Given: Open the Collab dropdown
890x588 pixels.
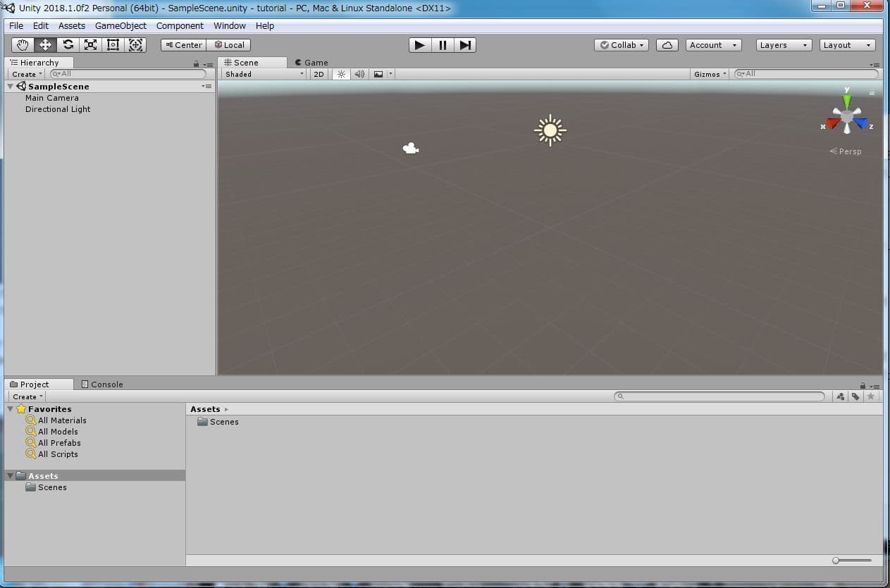Looking at the screenshot, I should [622, 45].
